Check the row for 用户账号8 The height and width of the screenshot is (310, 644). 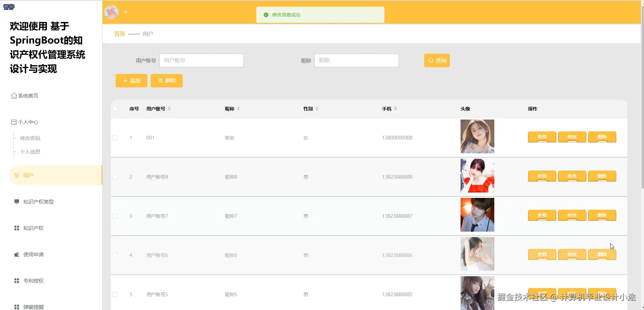[115, 177]
